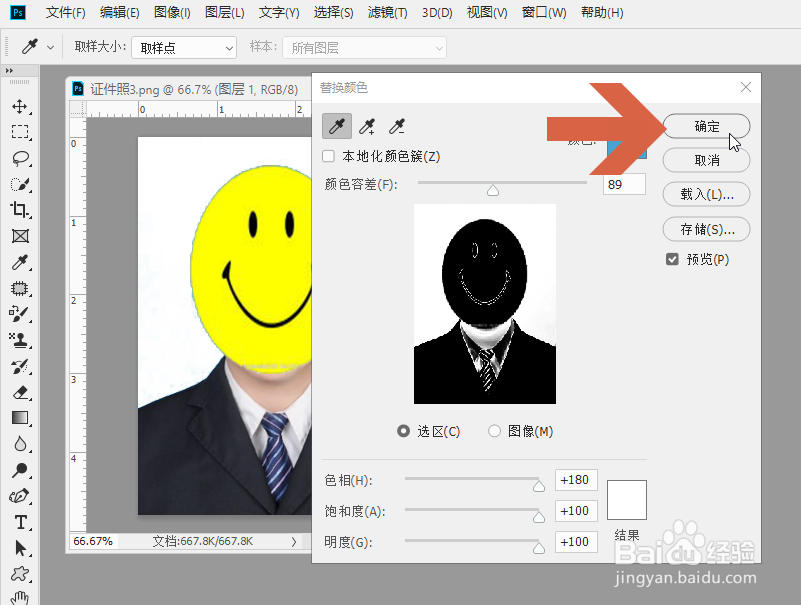801x605 pixels.
Task: Disable the Preview checkbox
Action: pyautogui.click(x=672, y=258)
